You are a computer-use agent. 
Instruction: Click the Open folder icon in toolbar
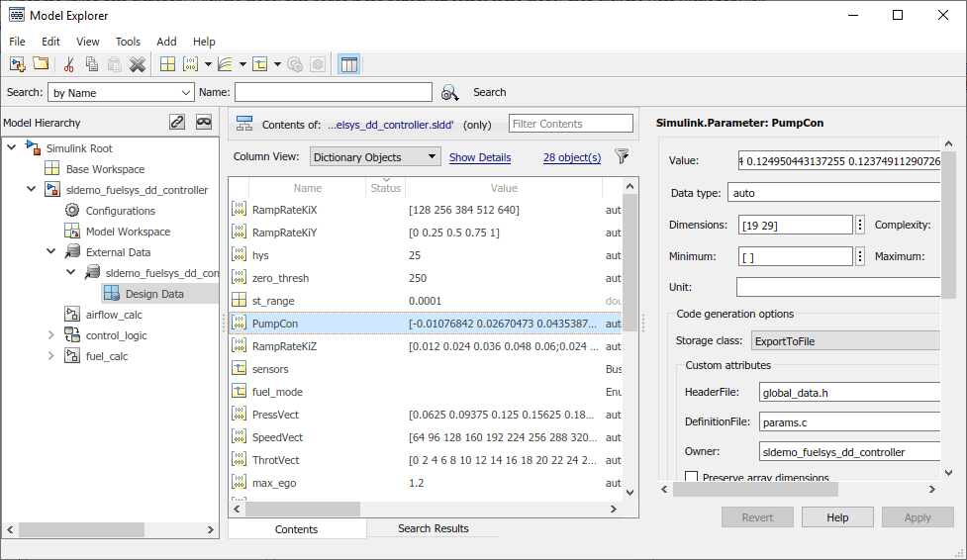[41, 64]
